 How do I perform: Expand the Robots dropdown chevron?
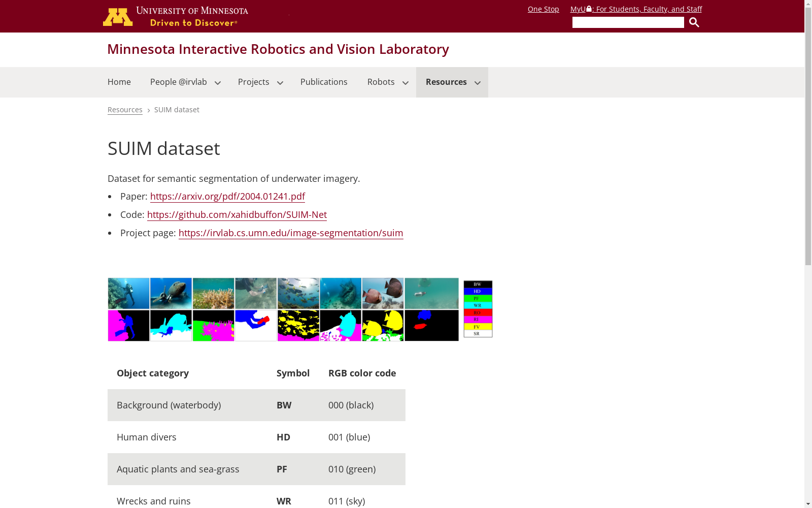point(405,83)
